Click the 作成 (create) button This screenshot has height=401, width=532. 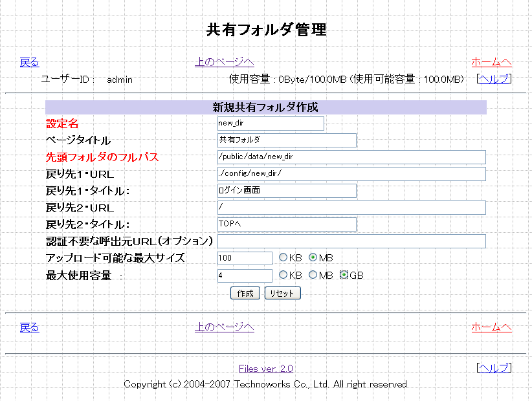[245, 293]
